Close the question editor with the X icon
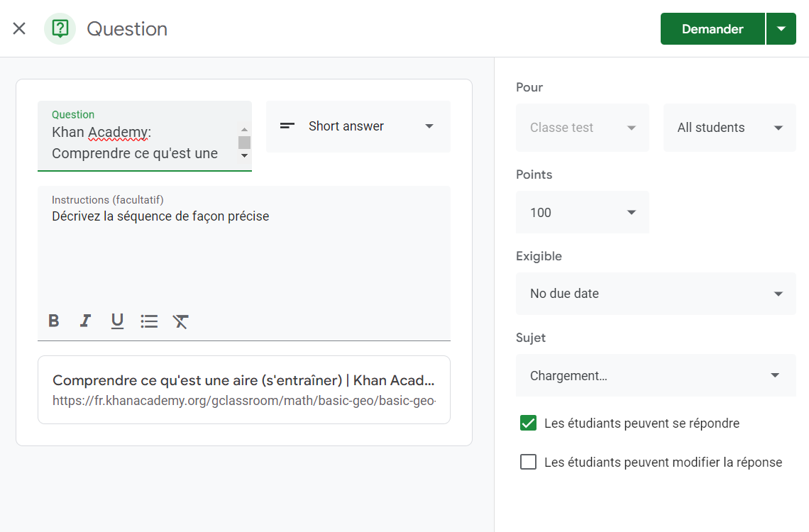The height and width of the screenshot is (532, 809). click(x=19, y=28)
